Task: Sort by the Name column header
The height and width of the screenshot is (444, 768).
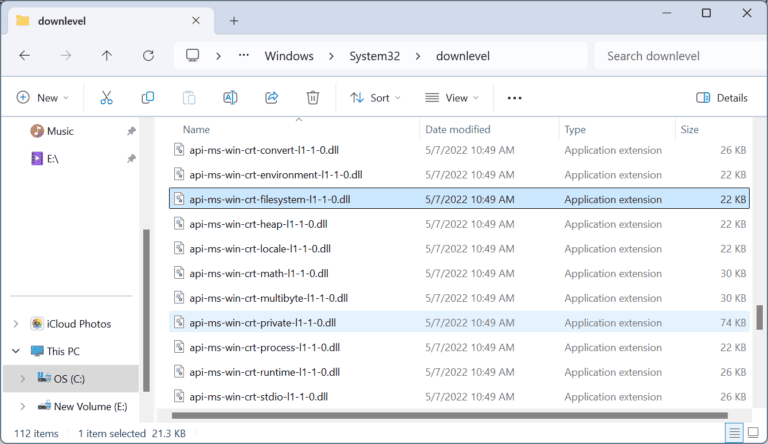Action: 196,129
